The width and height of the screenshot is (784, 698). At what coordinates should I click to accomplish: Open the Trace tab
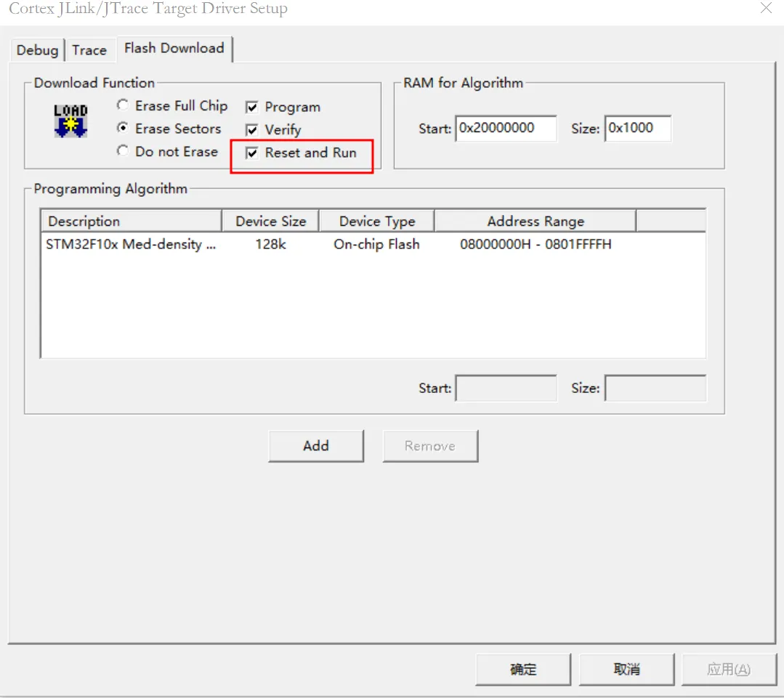tap(89, 50)
